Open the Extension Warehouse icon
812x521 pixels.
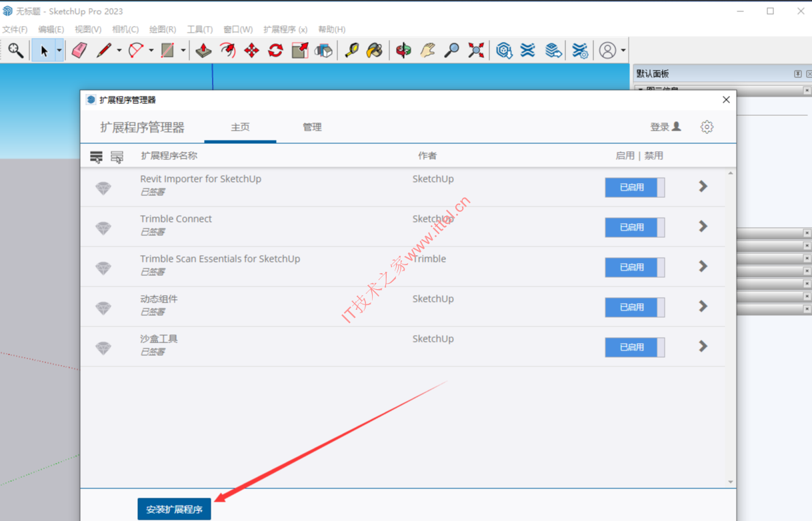pyautogui.click(x=528, y=50)
